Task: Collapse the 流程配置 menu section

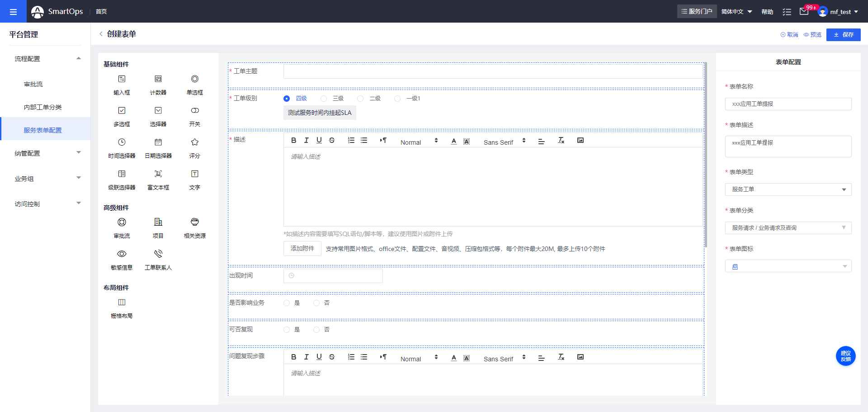Action: pos(45,59)
